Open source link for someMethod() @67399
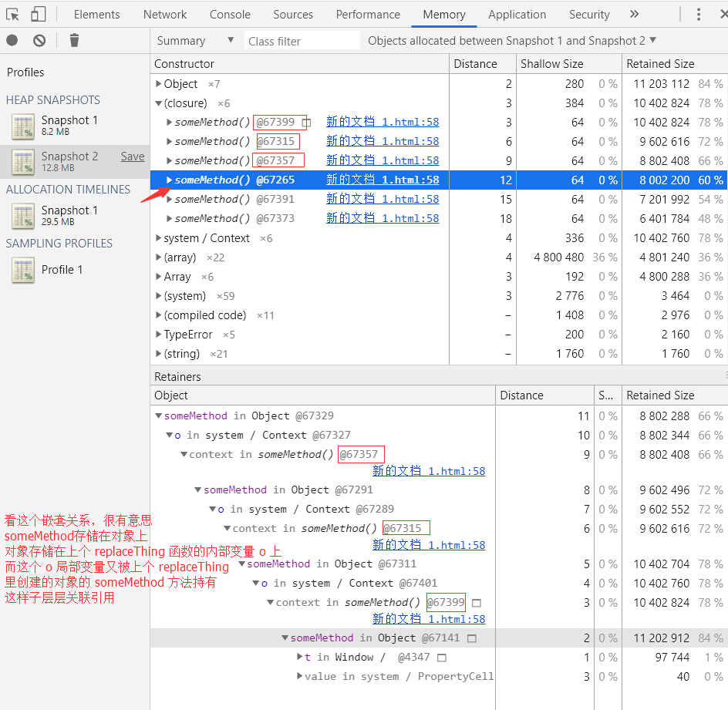The width and height of the screenshot is (728, 710). 382,122
